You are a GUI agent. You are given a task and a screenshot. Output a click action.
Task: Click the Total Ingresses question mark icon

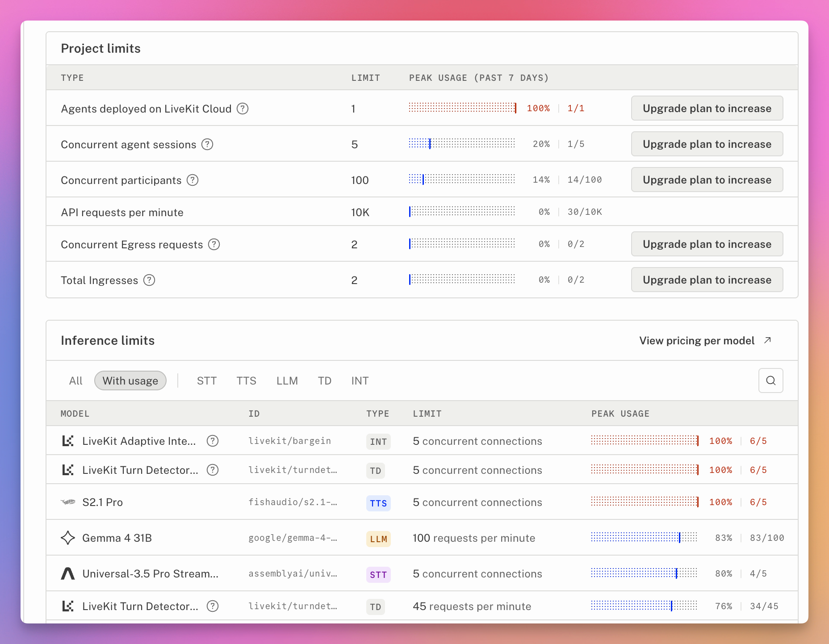(149, 280)
